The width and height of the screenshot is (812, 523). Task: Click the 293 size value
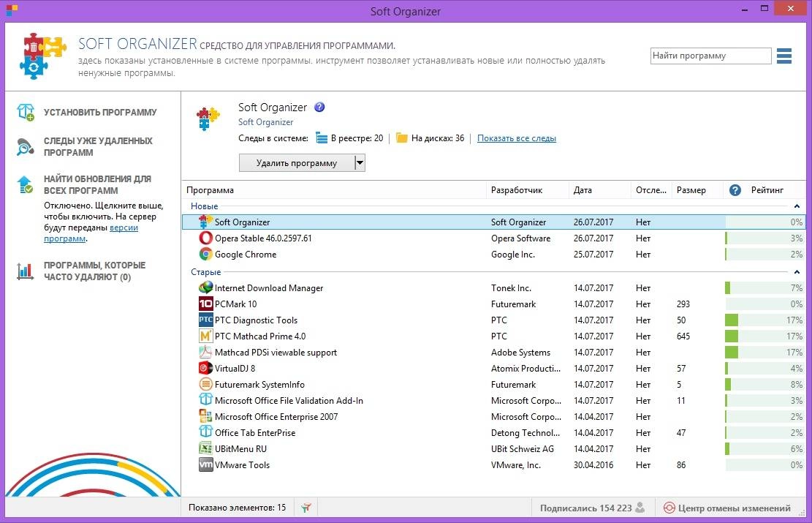(x=683, y=304)
